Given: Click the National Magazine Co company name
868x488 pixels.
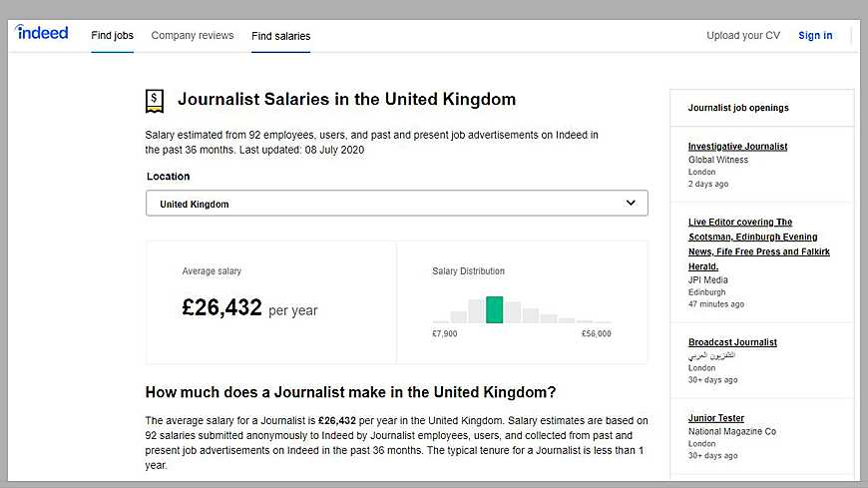Looking at the screenshot, I should coord(732,431).
